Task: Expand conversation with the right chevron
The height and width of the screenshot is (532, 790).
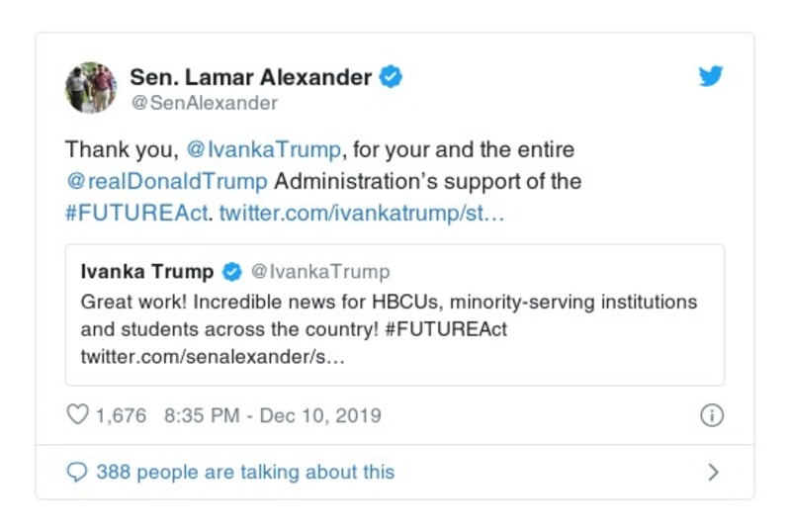Action: click(x=713, y=473)
